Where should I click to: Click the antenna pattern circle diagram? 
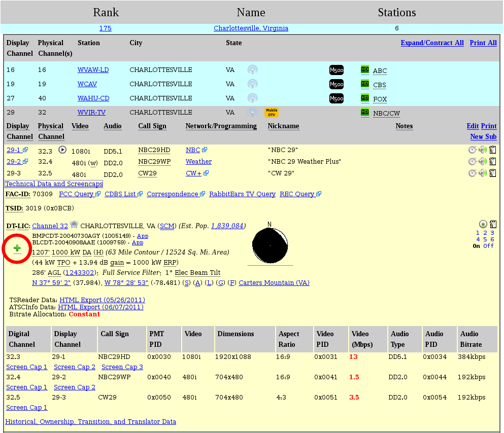[x=271, y=245]
